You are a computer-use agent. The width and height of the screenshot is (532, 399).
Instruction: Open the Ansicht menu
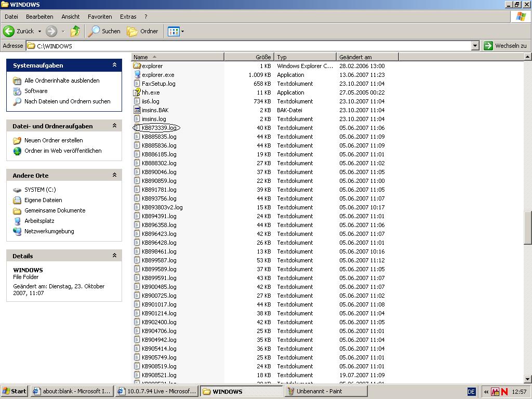click(x=71, y=17)
